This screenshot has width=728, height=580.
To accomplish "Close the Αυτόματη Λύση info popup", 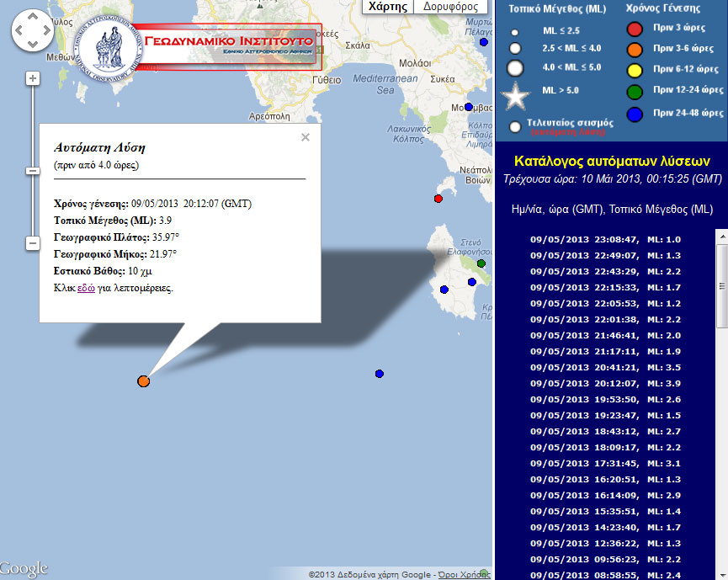I will click(306, 137).
